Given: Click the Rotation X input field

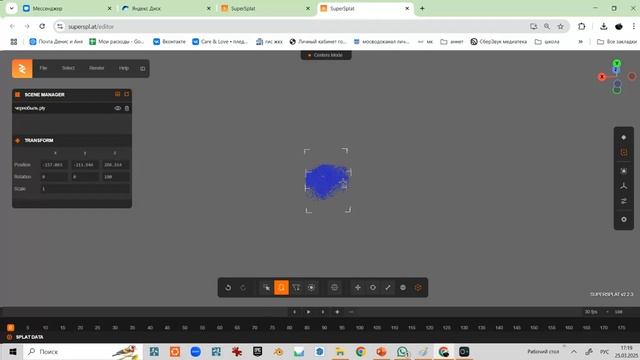Looking at the screenshot, I should [54, 177].
